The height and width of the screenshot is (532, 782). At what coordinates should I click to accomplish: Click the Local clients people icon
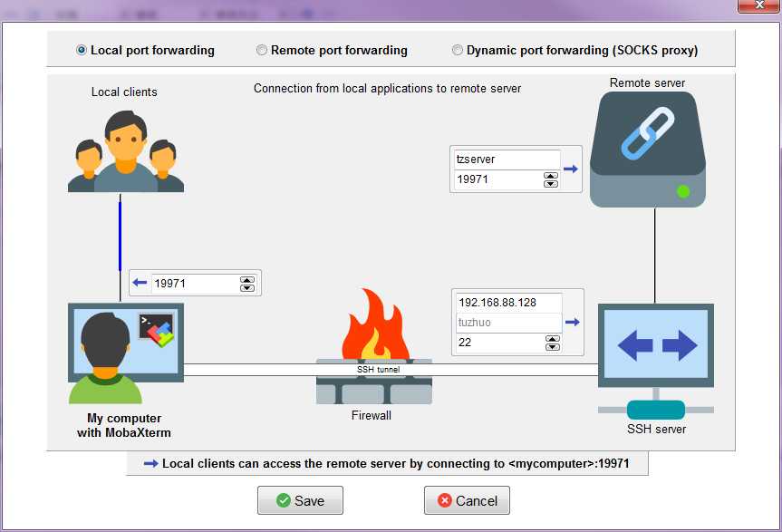tap(126, 151)
